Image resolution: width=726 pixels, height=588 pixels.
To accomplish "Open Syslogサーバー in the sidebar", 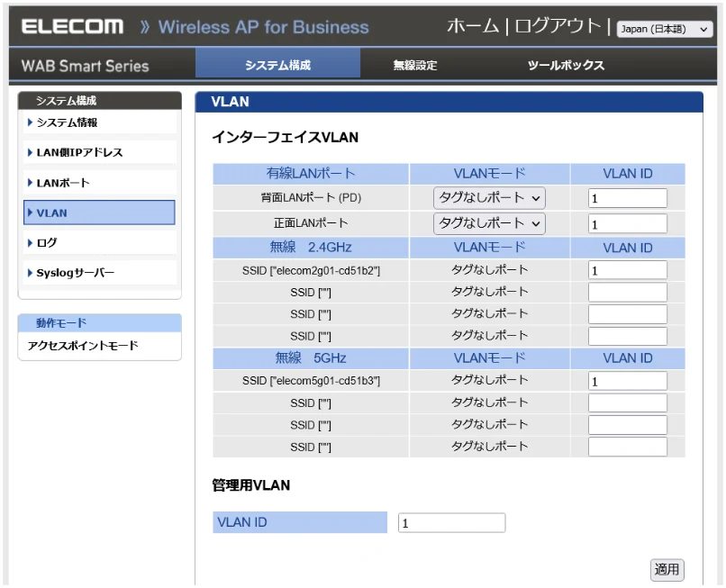I will [100, 273].
